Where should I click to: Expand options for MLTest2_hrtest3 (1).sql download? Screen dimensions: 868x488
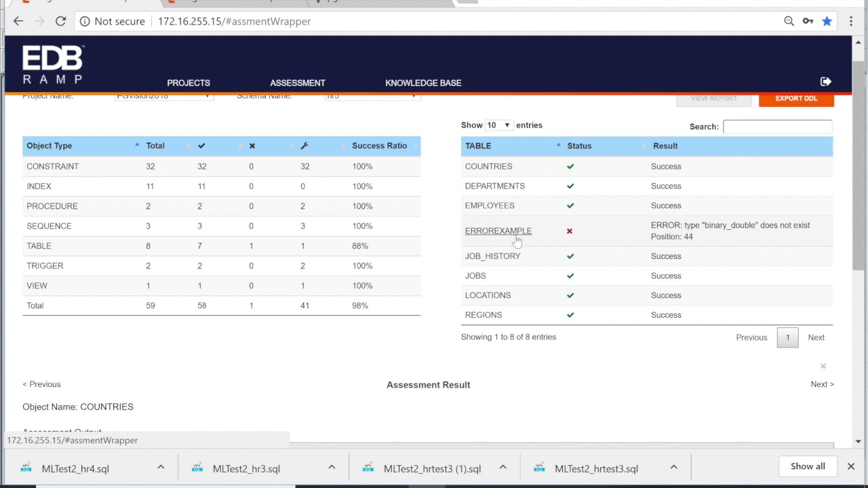coord(502,467)
